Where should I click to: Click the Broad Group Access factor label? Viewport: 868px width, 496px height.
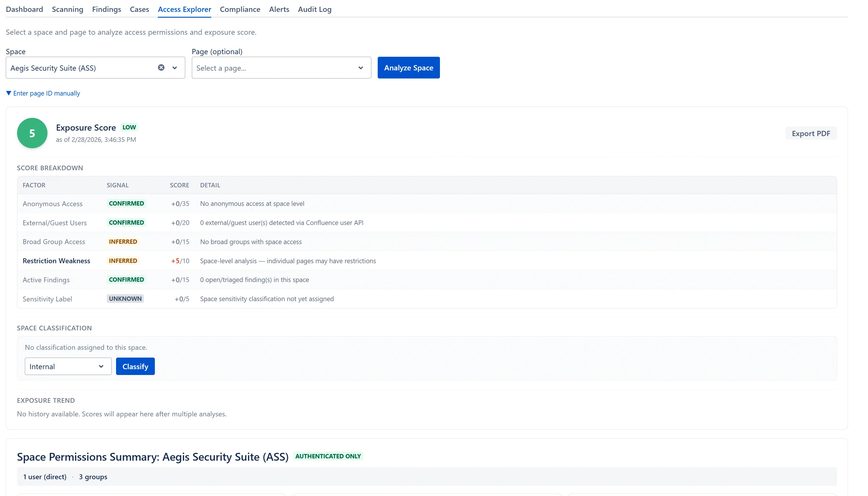click(54, 241)
